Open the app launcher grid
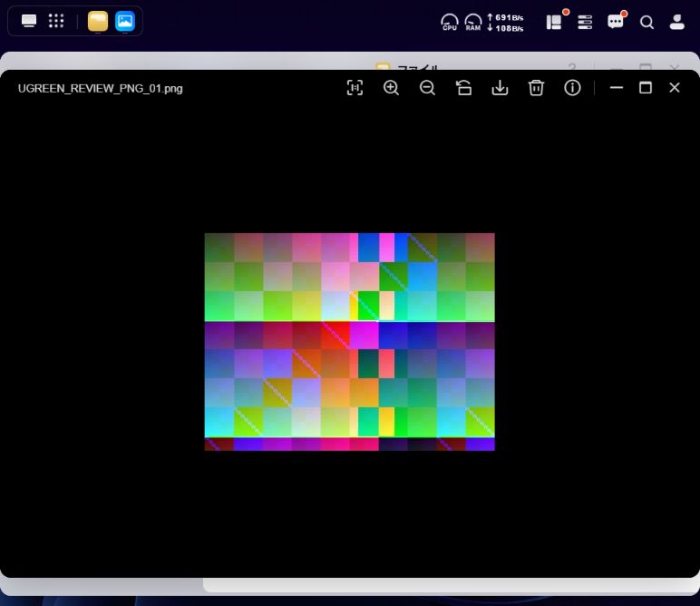This screenshot has height=606, width=700. pyautogui.click(x=56, y=21)
